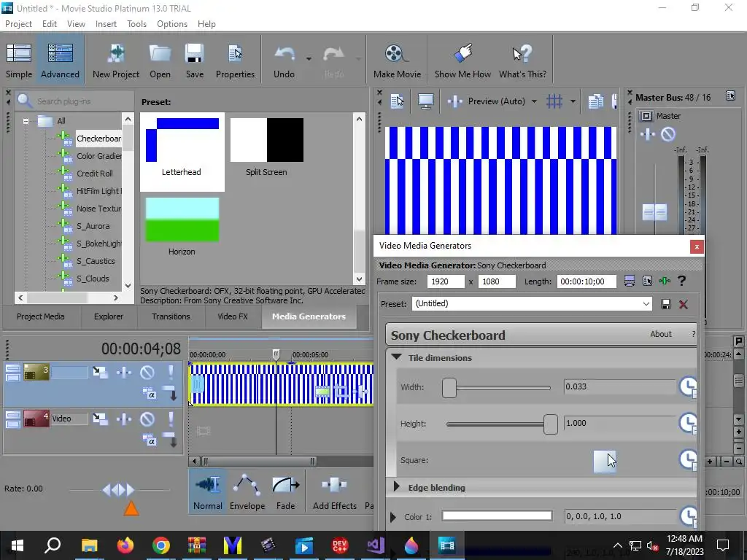
Task: Activate What's This help
Action: (x=522, y=61)
